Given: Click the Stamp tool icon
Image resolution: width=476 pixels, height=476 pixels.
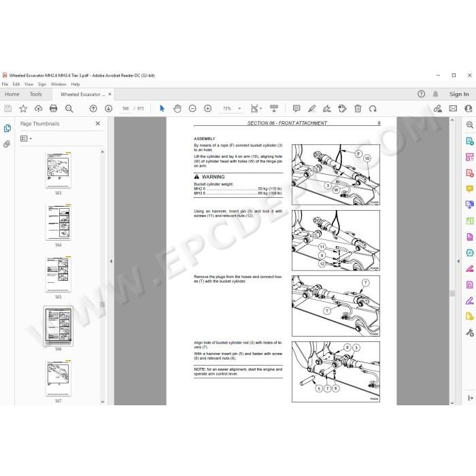Looking at the screenshot, I should (342, 109).
